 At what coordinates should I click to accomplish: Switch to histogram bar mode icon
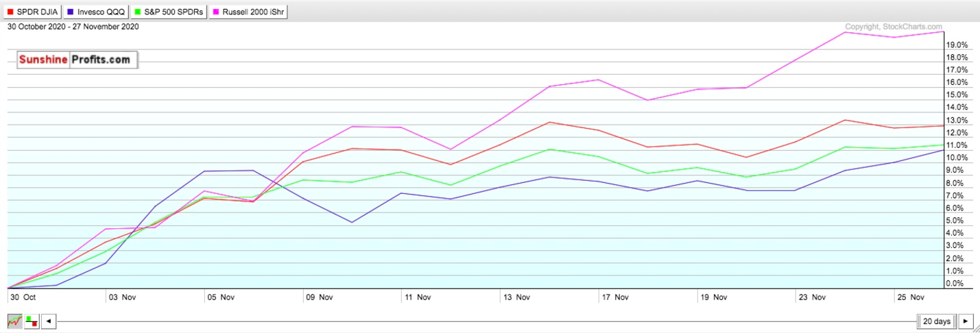[32, 321]
